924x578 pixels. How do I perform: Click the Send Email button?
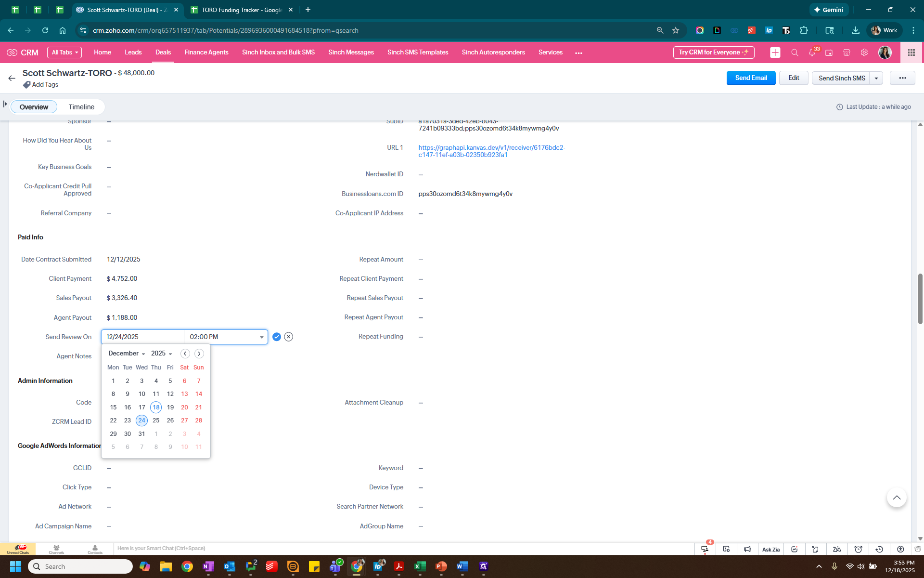[751, 78]
